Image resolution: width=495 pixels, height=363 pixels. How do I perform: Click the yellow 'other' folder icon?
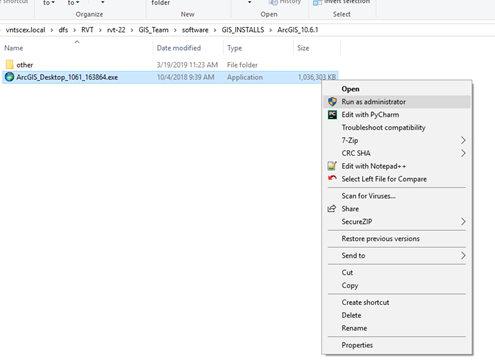(10, 64)
